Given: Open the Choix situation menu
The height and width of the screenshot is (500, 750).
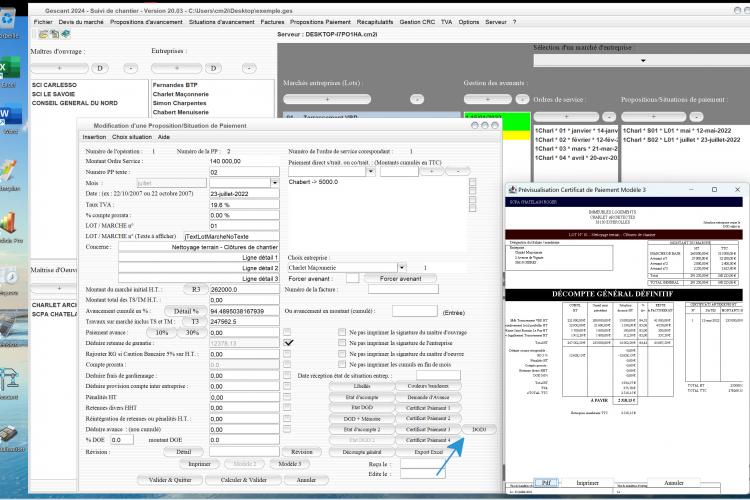Looking at the screenshot, I should (132, 137).
